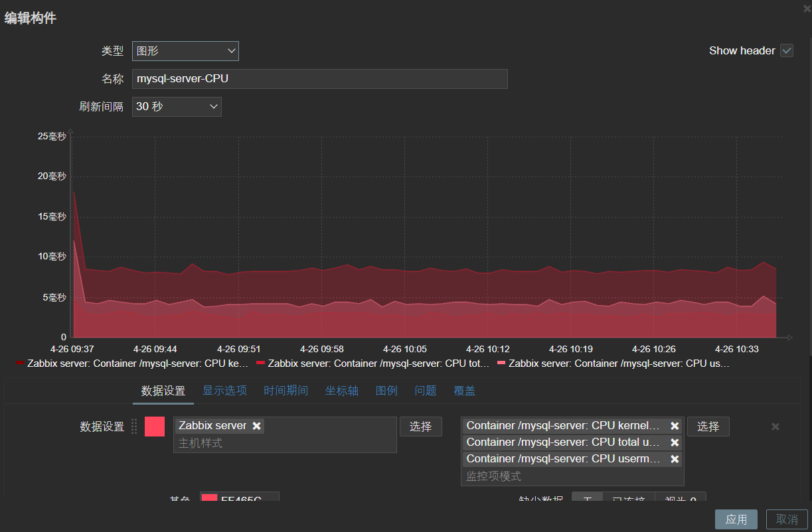Screen dimensions: 812x532
Task: Click the 4-26 09:37 time axis label
Action: tap(72, 349)
